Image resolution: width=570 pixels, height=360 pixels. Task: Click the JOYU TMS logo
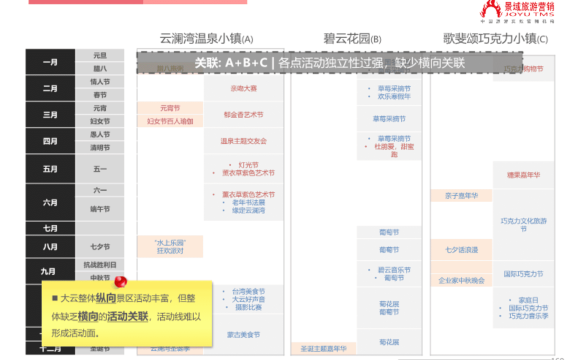pos(518,12)
